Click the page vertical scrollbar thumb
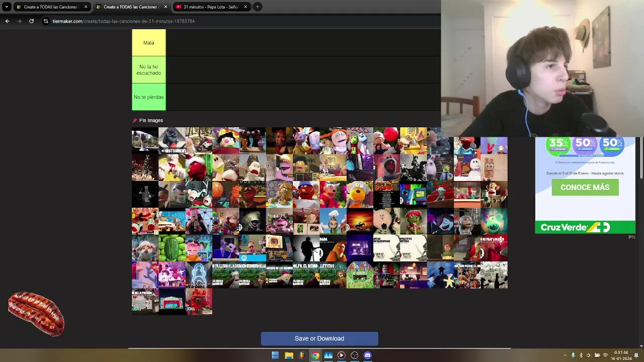 pos(641,158)
